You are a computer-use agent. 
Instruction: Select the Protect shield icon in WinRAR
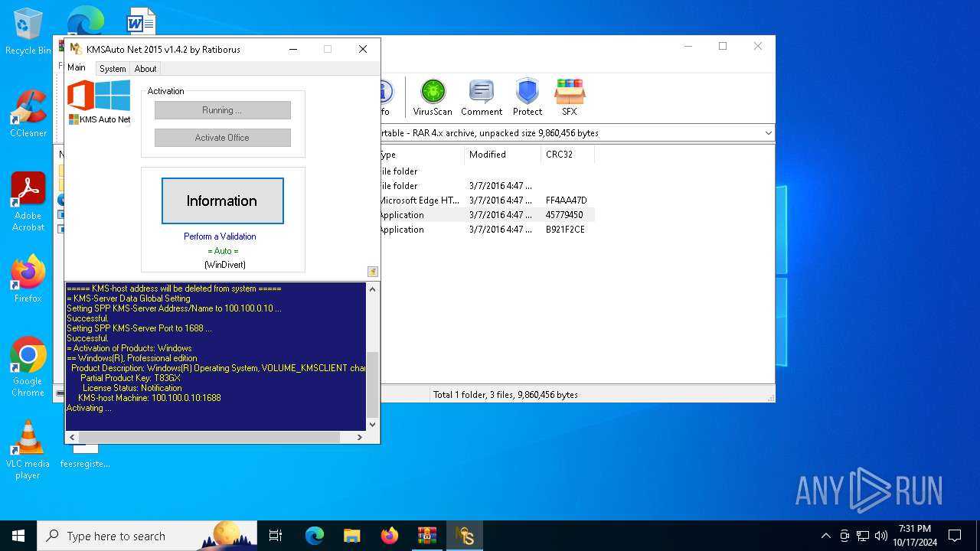(x=528, y=97)
